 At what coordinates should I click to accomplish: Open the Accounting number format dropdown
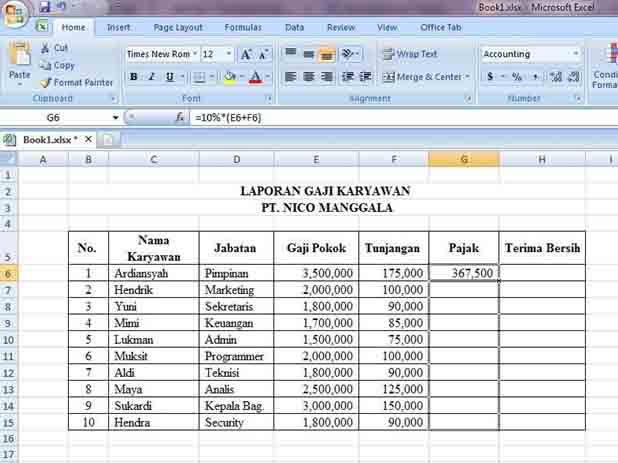point(575,54)
